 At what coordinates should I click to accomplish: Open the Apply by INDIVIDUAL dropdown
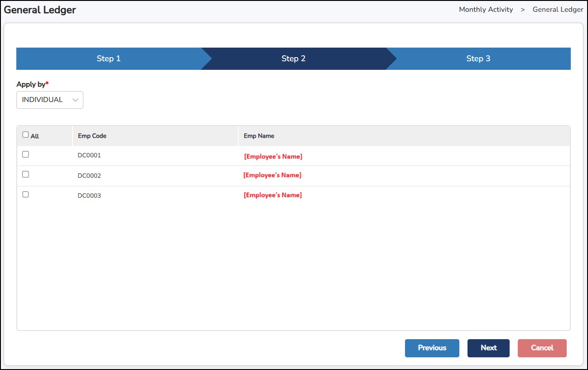[50, 100]
